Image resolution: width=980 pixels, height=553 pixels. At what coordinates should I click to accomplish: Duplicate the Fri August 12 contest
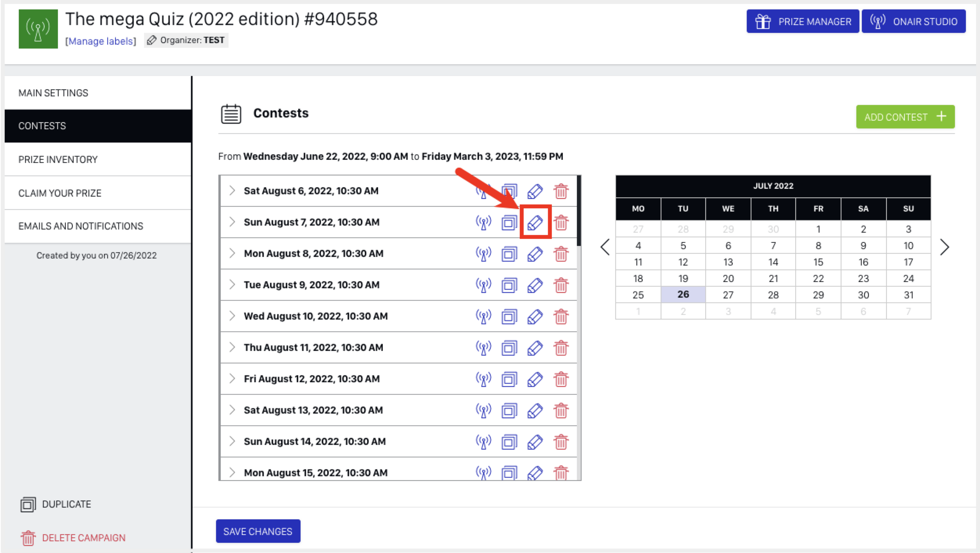coord(509,379)
